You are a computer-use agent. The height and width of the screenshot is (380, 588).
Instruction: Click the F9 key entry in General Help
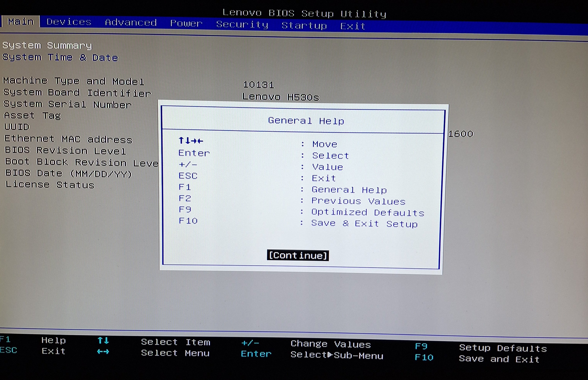[x=185, y=210]
